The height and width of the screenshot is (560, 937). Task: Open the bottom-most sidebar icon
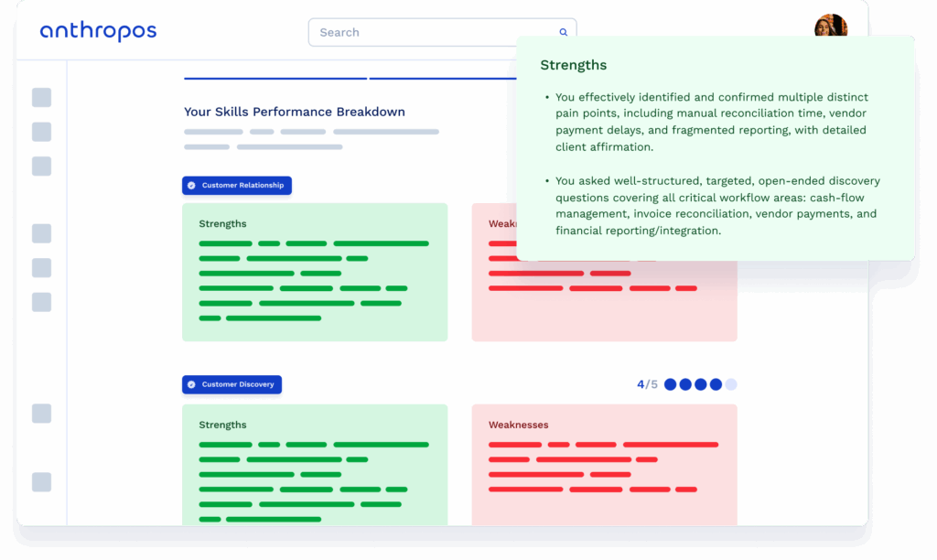pyautogui.click(x=41, y=482)
